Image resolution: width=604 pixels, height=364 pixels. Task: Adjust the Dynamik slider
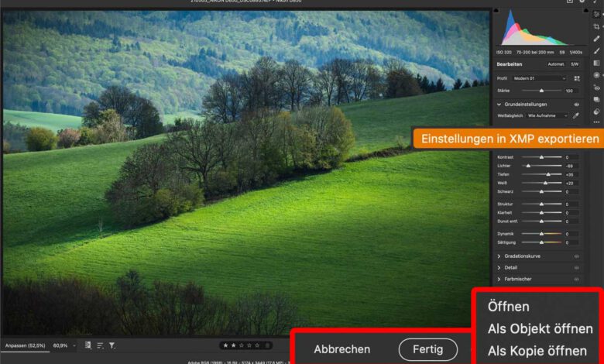pyautogui.click(x=541, y=234)
